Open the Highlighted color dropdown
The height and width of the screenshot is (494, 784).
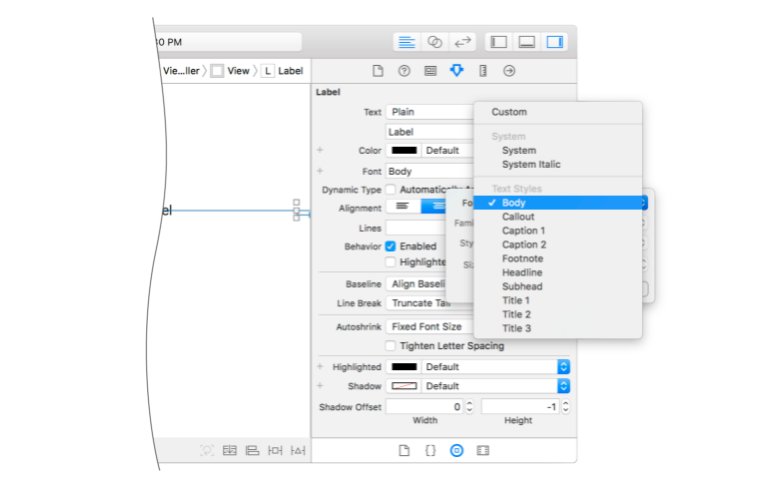pyautogui.click(x=563, y=367)
